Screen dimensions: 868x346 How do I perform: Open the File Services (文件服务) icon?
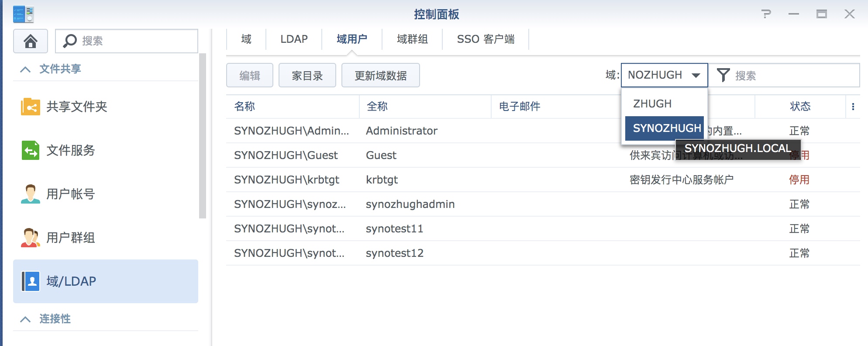[x=31, y=150]
